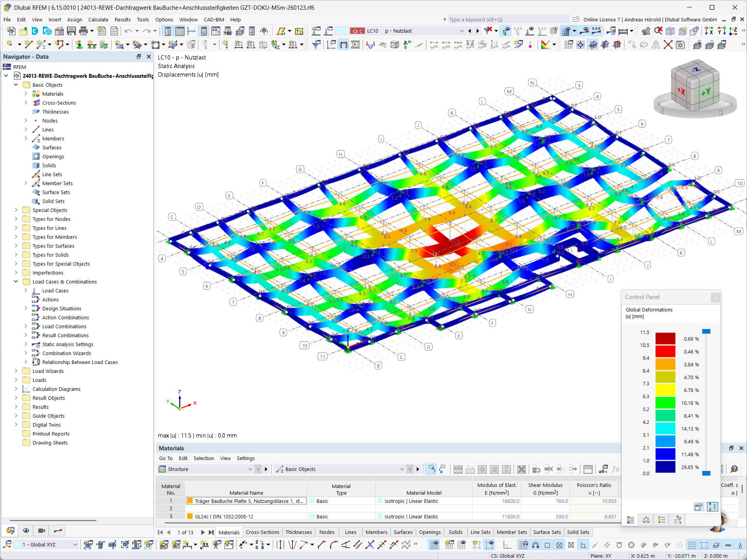Image resolution: width=747 pixels, height=560 pixels.
Task: Click the result animation film icon
Action: pos(356,45)
